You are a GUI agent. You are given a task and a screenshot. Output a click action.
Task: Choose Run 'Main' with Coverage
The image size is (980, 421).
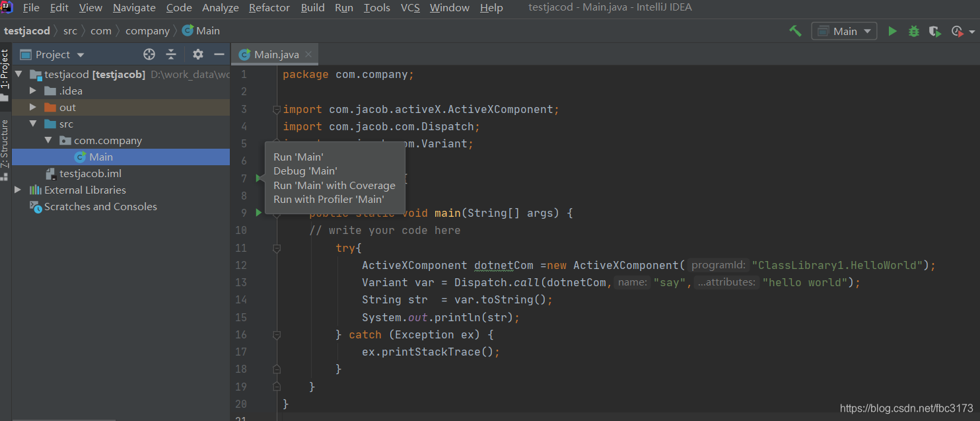click(x=335, y=186)
